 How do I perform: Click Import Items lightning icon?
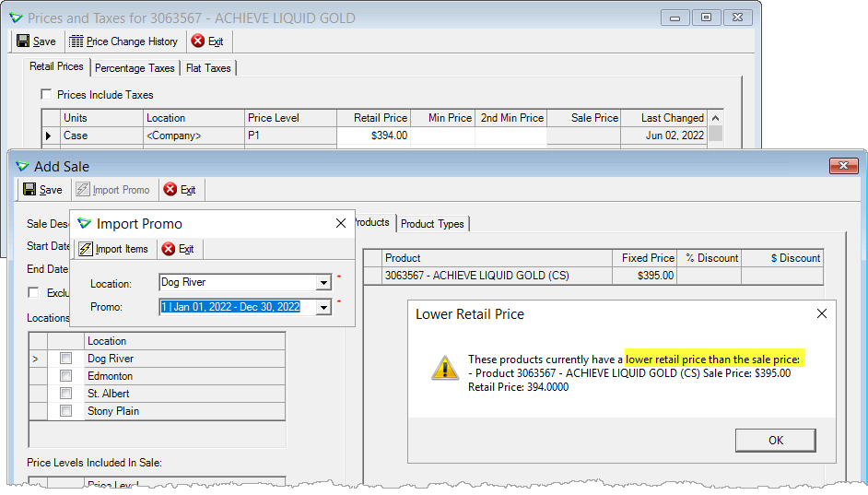tap(86, 249)
